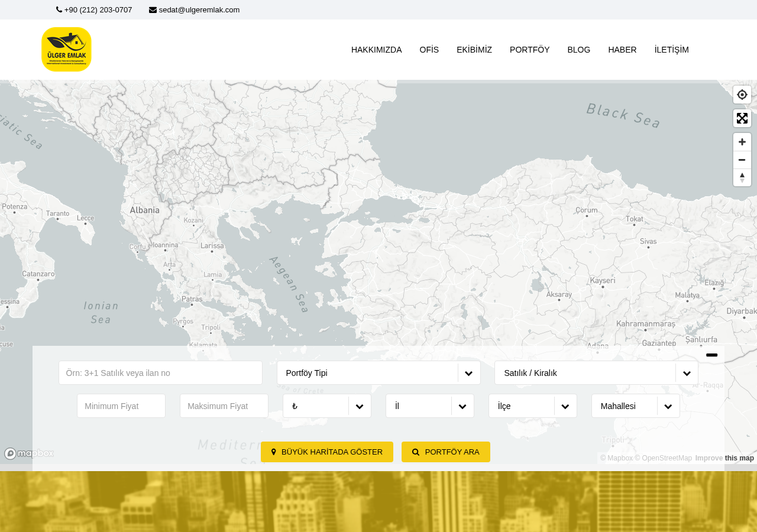Click the Albania label on the map
This screenshot has height=532, width=757.
[x=145, y=210]
